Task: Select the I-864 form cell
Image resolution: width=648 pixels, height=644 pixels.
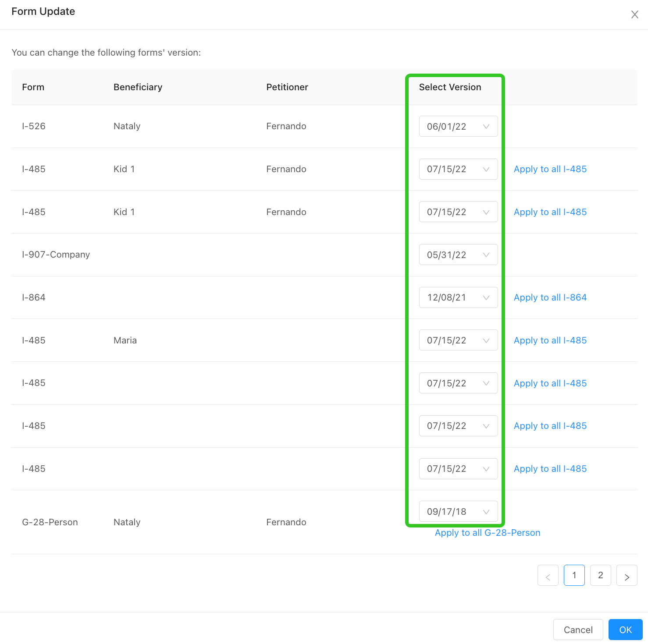Action: point(34,297)
